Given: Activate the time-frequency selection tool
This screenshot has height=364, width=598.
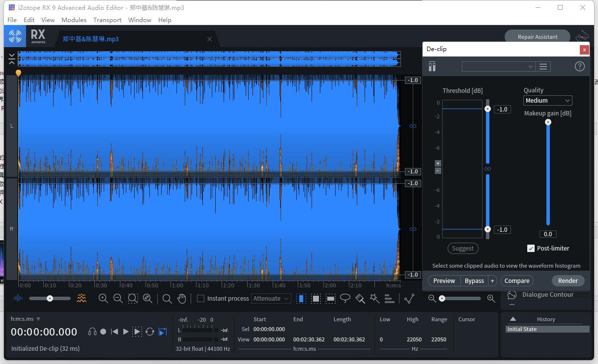Looking at the screenshot, I should pyautogui.click(x=315, y=298).
